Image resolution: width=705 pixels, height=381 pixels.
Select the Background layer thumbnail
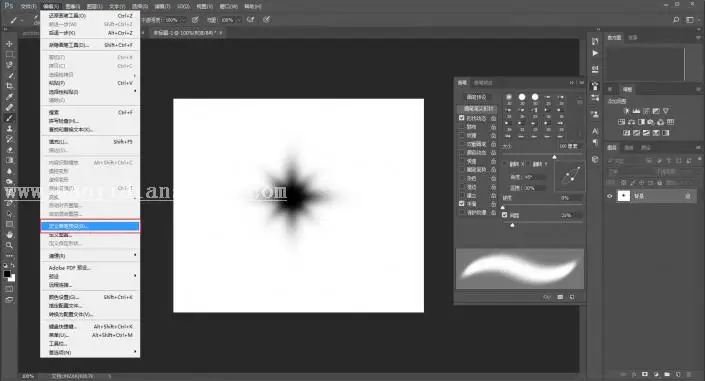(x=624, y=196)
